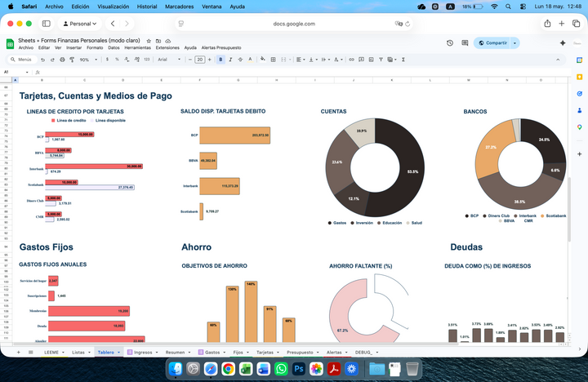Open the borders tool
The height and width of the screenshot is (382, 588).
point(274,60)
